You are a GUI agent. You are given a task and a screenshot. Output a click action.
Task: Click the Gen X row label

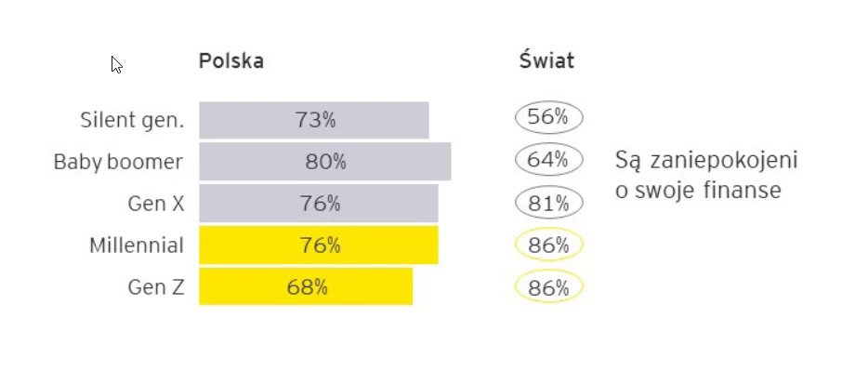click(155, 204)
